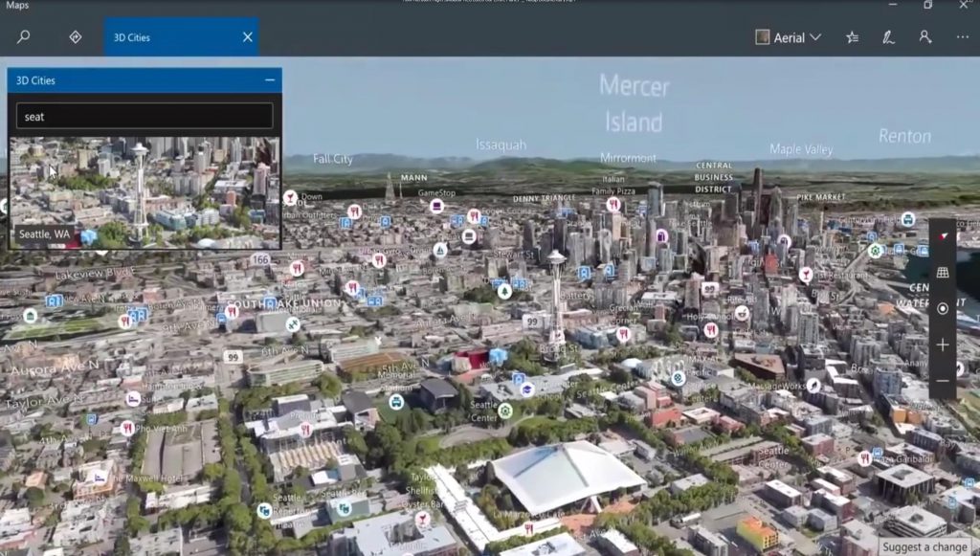
Task: Show my location on the map
Action: 943,308
